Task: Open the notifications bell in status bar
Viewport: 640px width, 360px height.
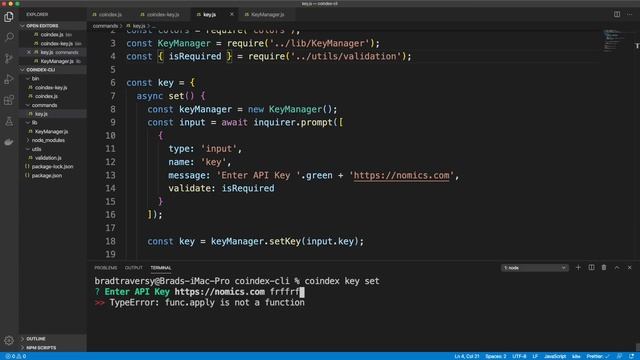Action: pos(631,356)
